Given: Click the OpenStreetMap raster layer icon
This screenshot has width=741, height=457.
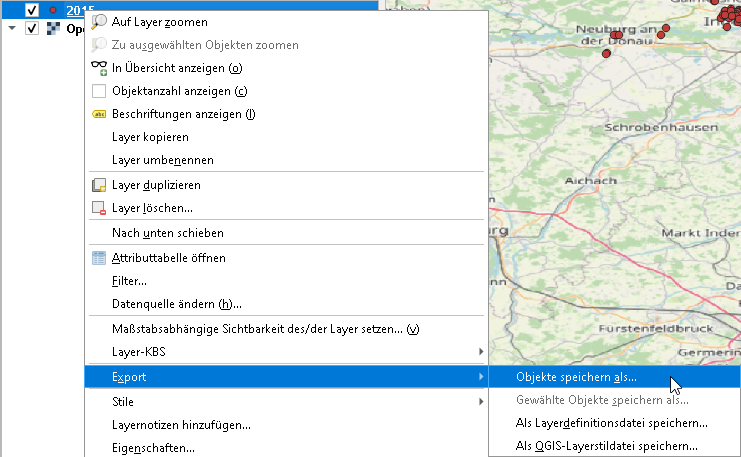Looking at the screenshot, I should 53,28.
